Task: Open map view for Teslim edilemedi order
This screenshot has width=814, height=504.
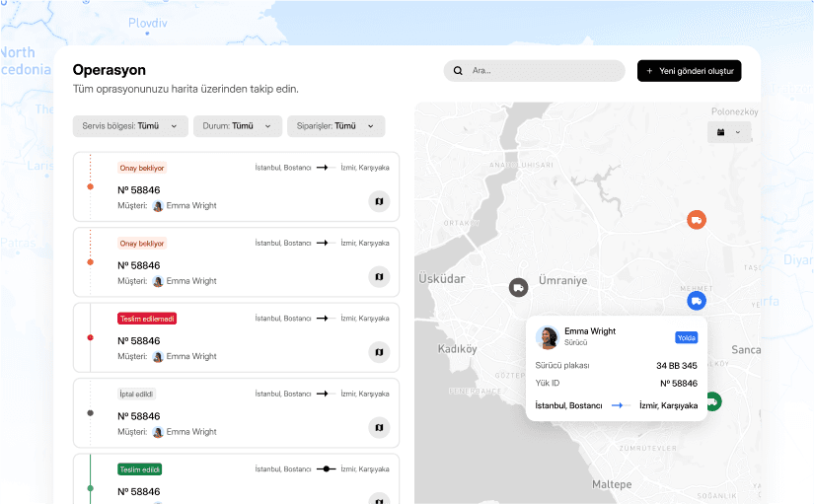Action: (x=379, y=352)
